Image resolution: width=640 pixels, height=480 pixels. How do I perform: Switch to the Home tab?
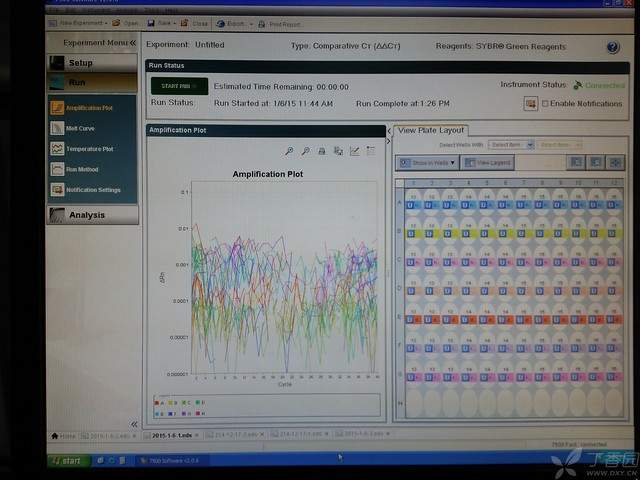[63, 436]
